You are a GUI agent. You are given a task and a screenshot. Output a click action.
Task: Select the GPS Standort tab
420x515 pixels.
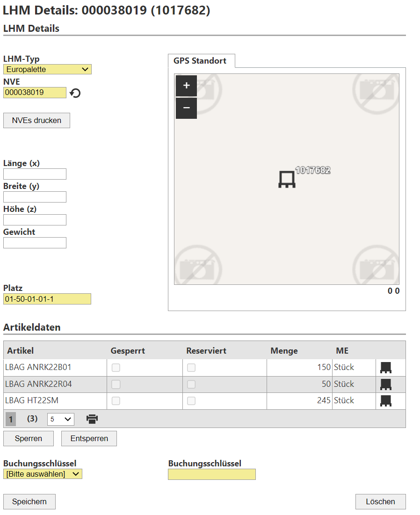pyautogui.click(x=200, y=61)
